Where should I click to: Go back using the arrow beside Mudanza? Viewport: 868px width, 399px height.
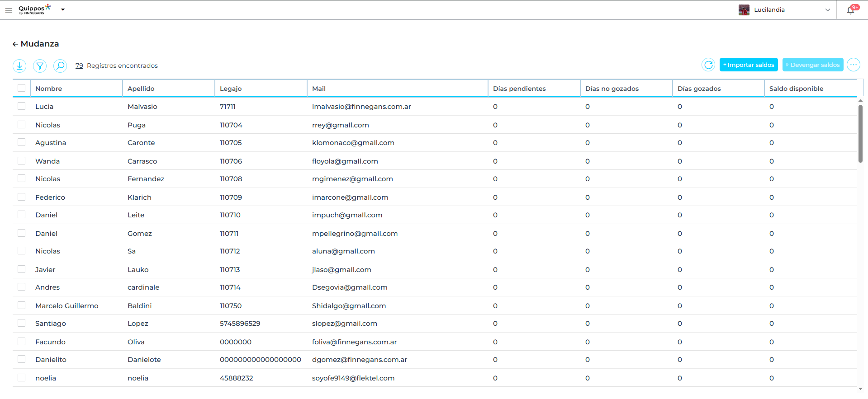[15, 44]
